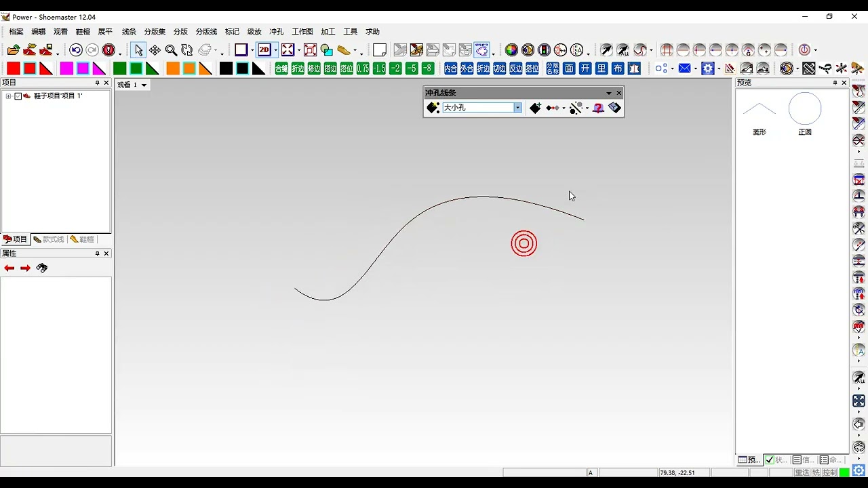Click the create punch line icon
The height and width of the screenshot is (488, 868).
(433, 108)
